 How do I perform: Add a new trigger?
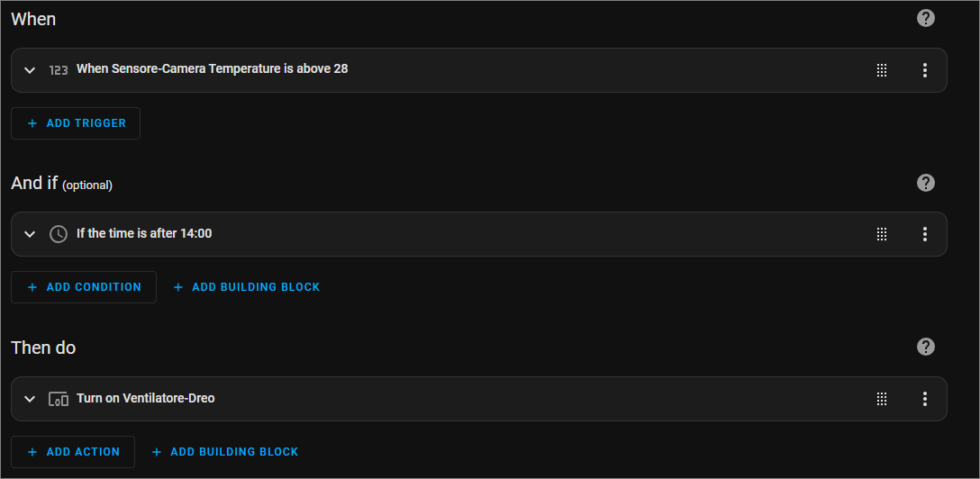76,123
